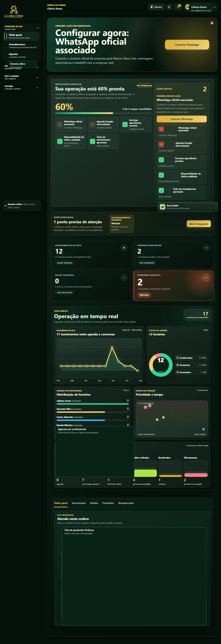Click the last chart point at 19h
The height and width of the screenshot is (644, 221).
coord(137,370)
